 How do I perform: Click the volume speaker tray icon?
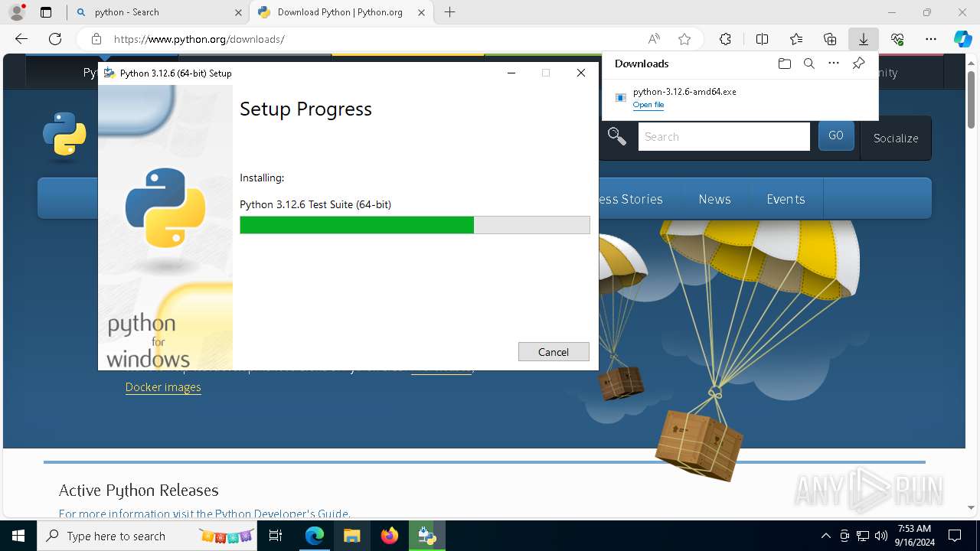point(880,536)
